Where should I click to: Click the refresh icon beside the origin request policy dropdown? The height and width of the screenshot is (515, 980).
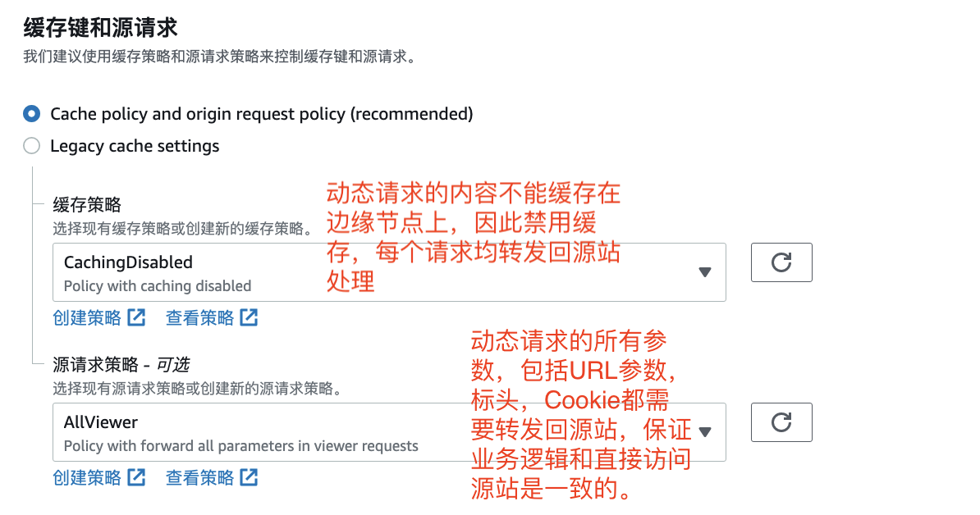coord(781,422)
